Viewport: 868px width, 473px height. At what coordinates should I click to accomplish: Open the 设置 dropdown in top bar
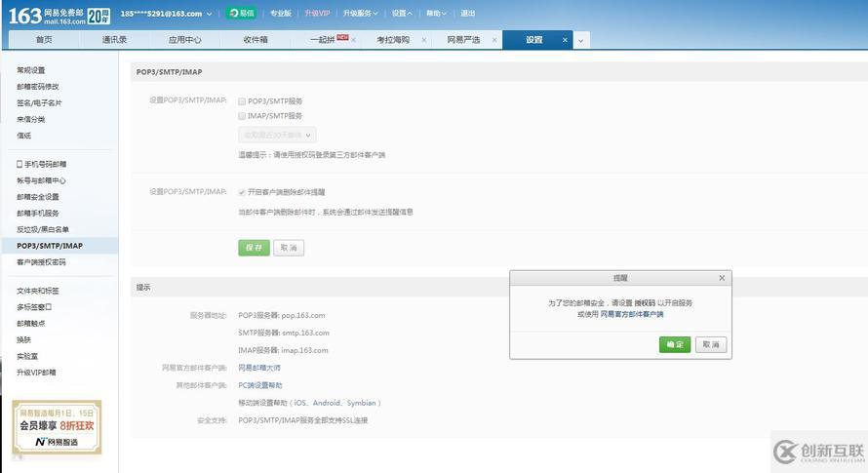(x=402, y=14)
